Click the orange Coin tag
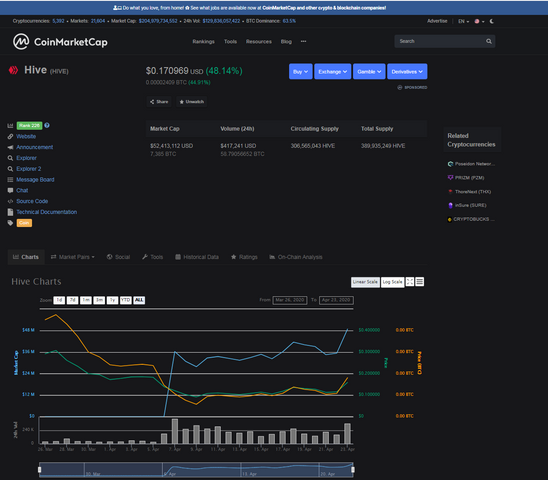548x480 pixels. coord(24,223)
